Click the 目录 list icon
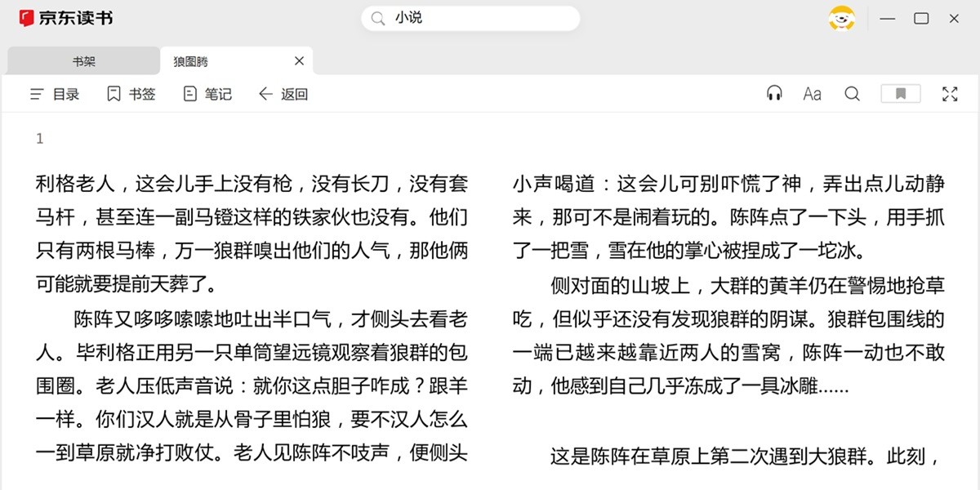980x490 pixels. (37, 94)
